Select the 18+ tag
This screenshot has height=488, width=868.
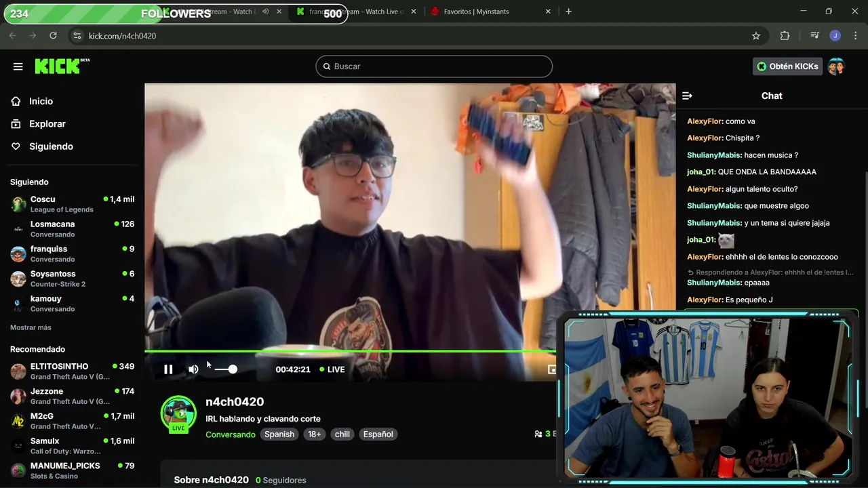pos(315,434)
